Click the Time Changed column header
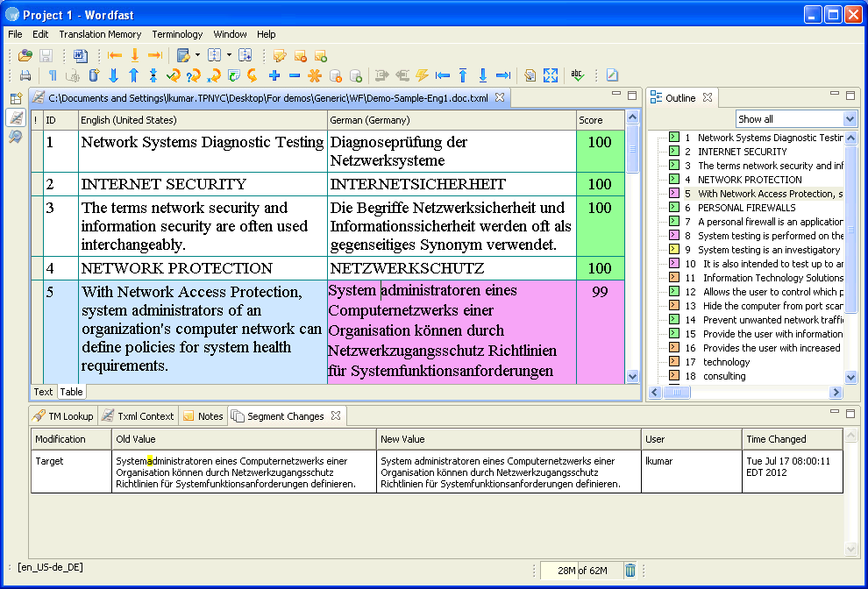The width and height of the screenshot is (868, 589). 793,439
